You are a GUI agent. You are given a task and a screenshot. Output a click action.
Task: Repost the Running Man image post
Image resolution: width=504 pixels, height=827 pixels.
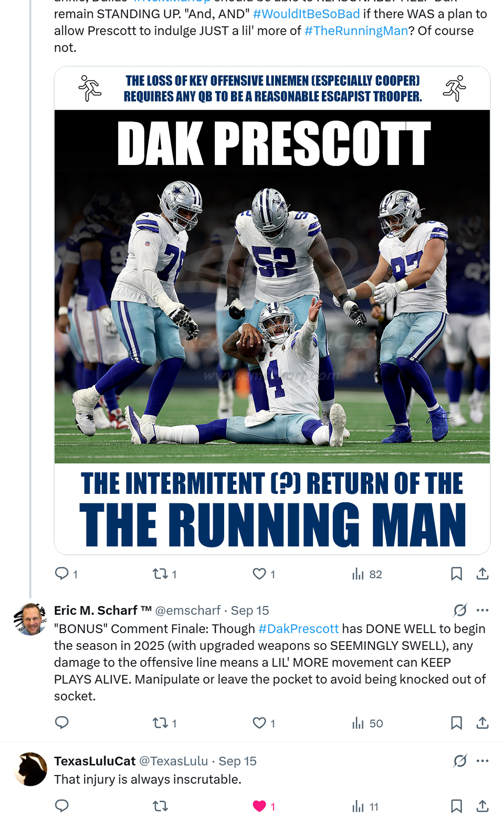point(160,574)
